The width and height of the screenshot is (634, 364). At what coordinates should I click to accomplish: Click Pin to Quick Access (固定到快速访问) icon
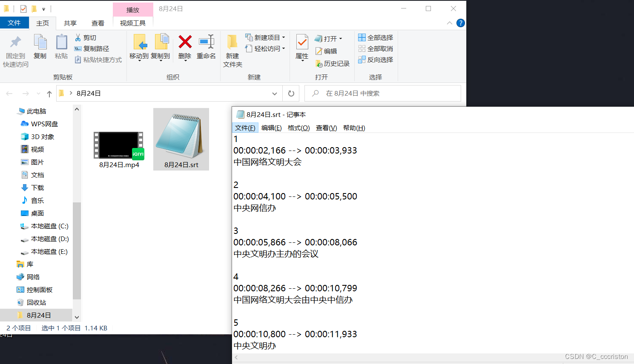click(16, 42)
